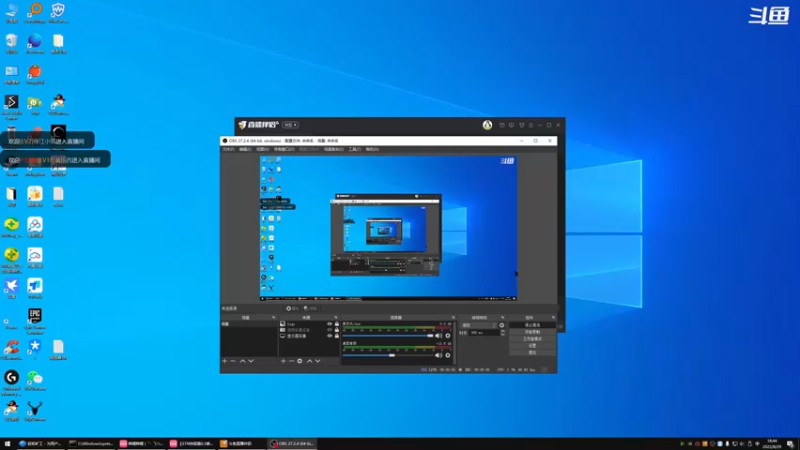
Task: Pop out the Controls dock panel
Action: point(554,317)
